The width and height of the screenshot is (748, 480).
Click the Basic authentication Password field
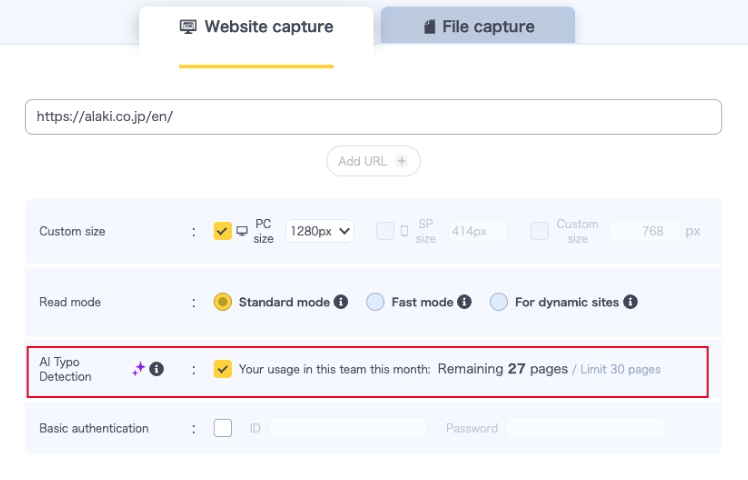(x=585, y=428)
